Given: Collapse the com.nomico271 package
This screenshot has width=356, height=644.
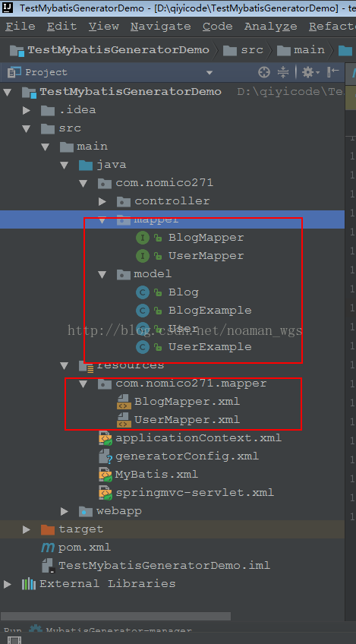Looking at the screenshot, I should tap(83, 183).
